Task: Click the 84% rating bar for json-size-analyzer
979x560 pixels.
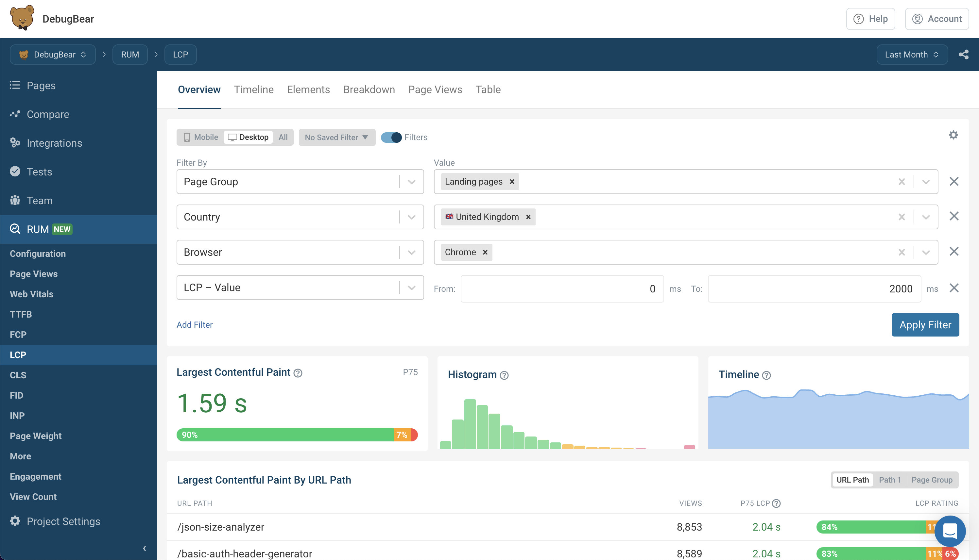Action: coord(871,527)
